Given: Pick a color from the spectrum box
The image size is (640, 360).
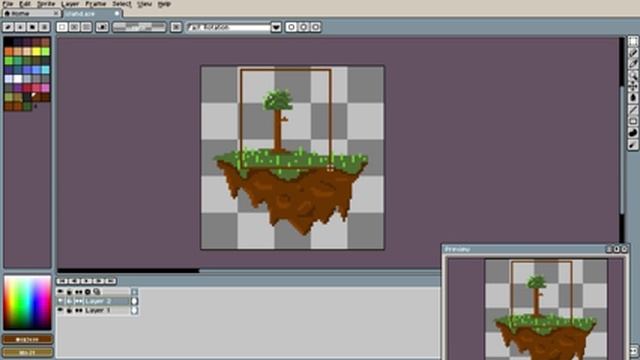Looking at the screenshot, I should 27,302.
